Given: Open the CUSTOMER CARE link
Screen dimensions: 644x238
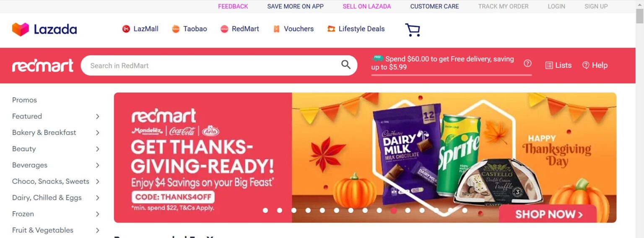Looking at the screenshot, I should 434,6.
